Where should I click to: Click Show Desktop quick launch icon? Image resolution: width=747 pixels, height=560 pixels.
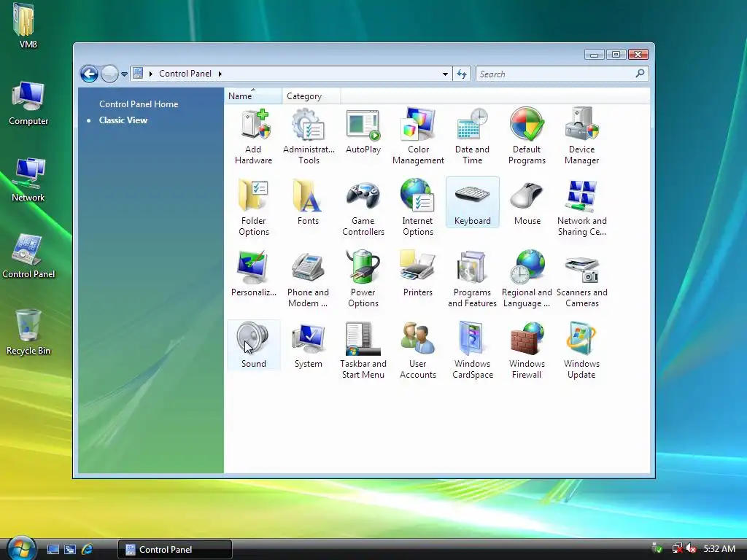click(x=53, y=550)
